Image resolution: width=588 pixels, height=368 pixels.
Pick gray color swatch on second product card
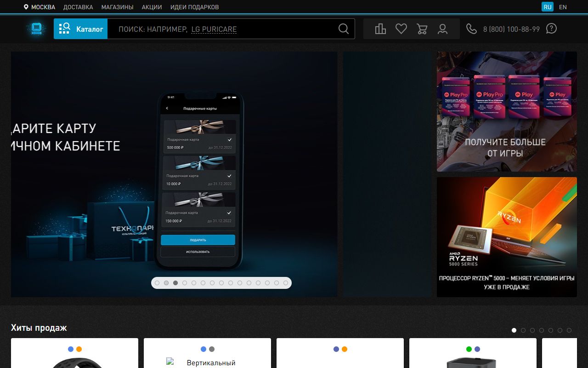[212, 349]
